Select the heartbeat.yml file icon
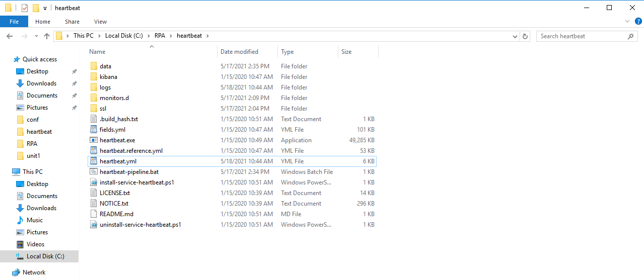This screenshot has height=279, width=644. 94,161
